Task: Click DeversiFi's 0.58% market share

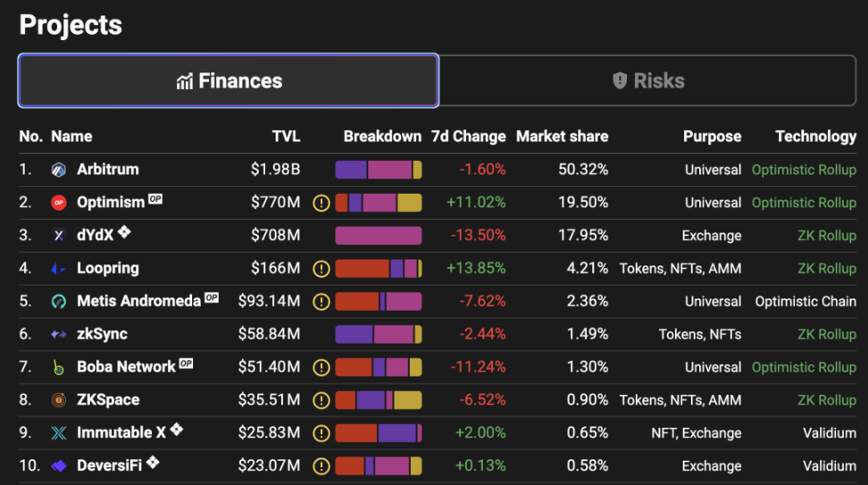Action: [x=588, y=465]
